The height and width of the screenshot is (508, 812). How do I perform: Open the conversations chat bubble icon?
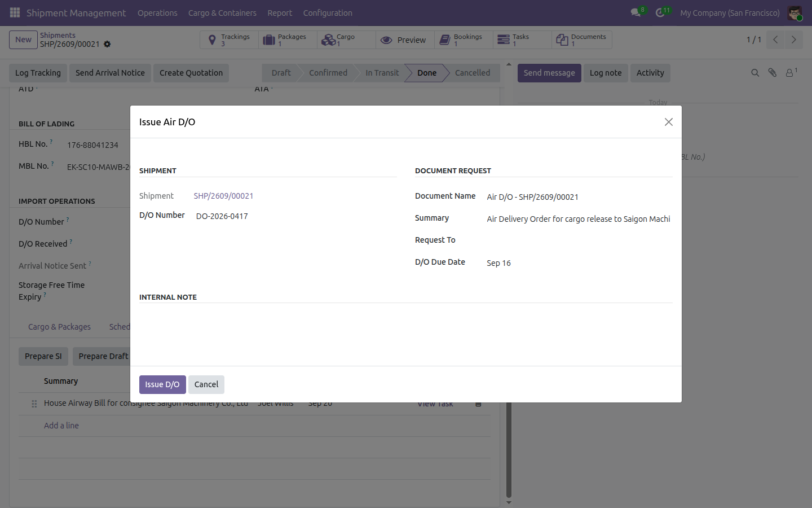[636, 12]
